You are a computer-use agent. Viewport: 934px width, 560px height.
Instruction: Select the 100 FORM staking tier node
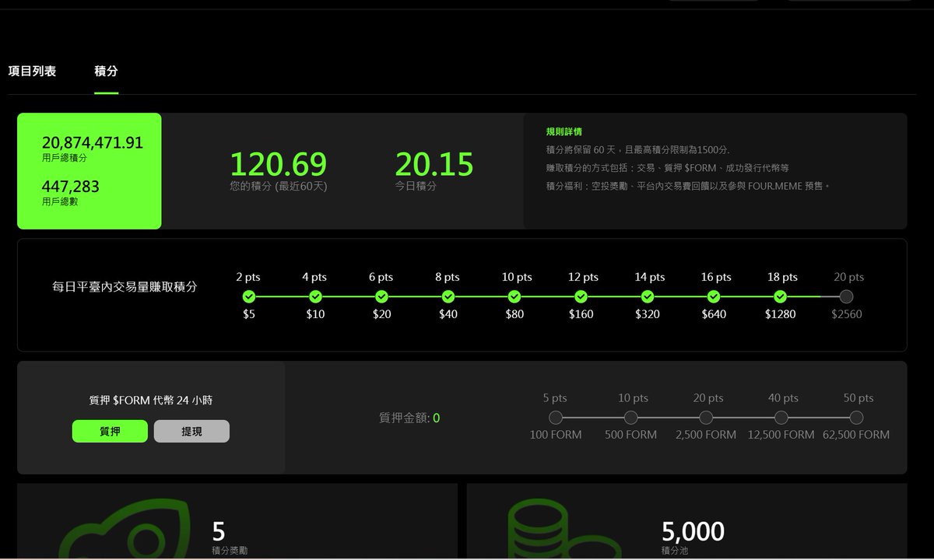click(x=556, y=418)
